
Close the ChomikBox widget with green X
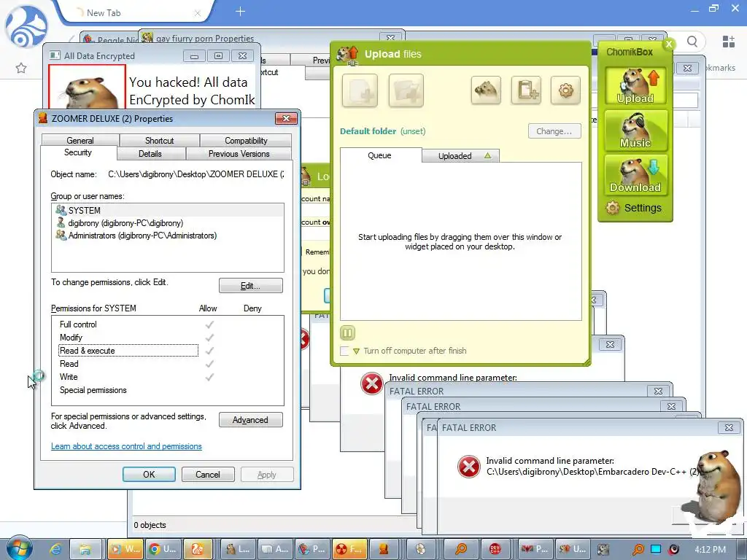(x=669, y=44)
